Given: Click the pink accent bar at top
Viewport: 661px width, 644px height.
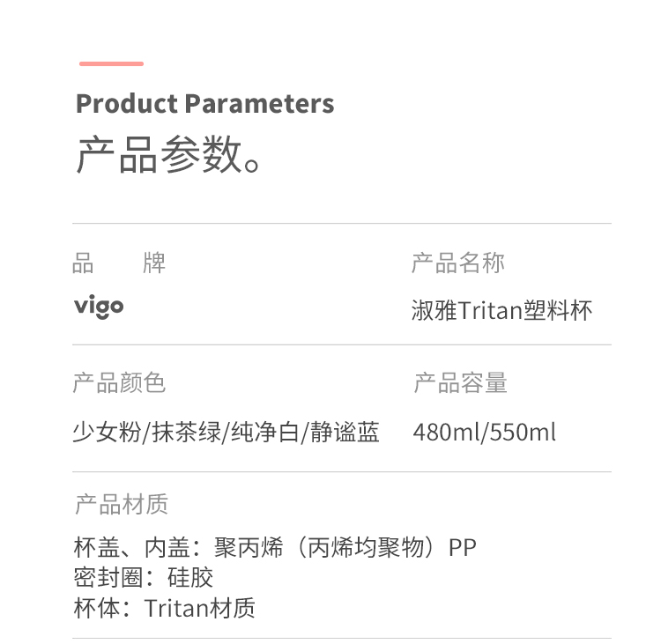Looking at the screenshot, I should pos(111,63).
